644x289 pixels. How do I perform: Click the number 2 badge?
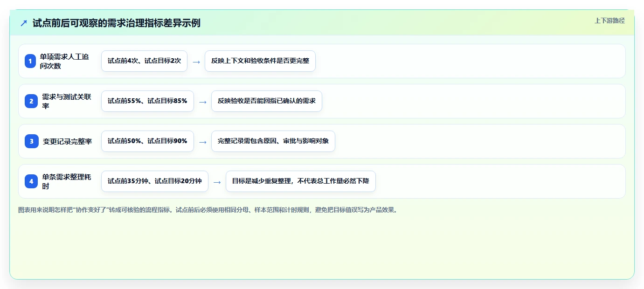[31, 101]
